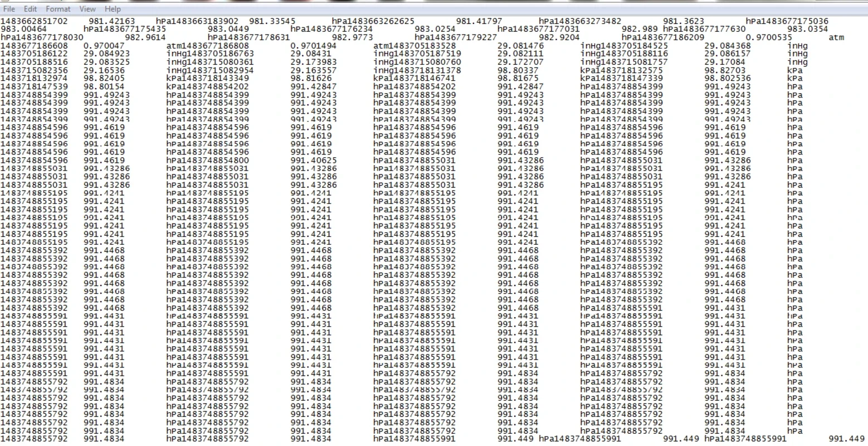Select the entry hPa1483663183902
The image size is (868, 446).
pyautogui.click(x=197, y=21)
